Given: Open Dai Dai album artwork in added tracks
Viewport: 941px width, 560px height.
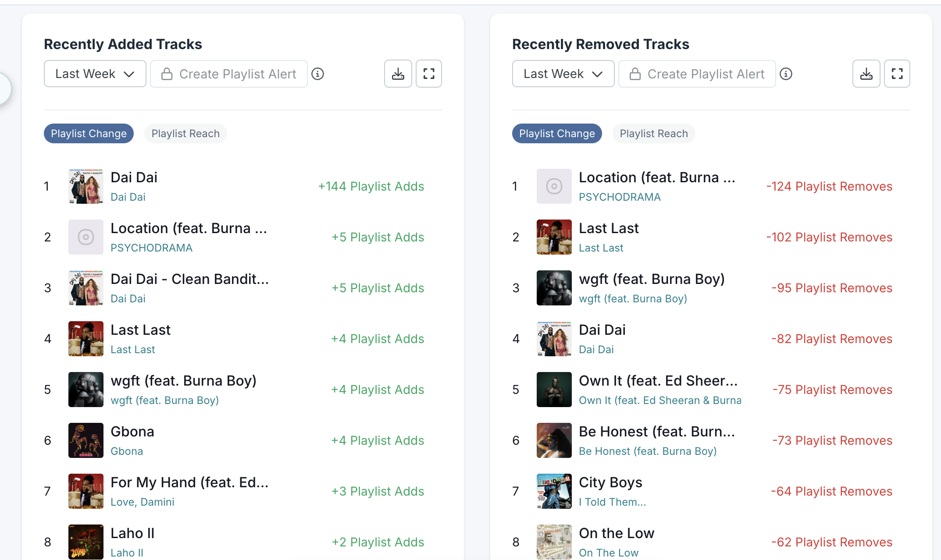Looking at the screenshot, I should (x=86, y=186).
